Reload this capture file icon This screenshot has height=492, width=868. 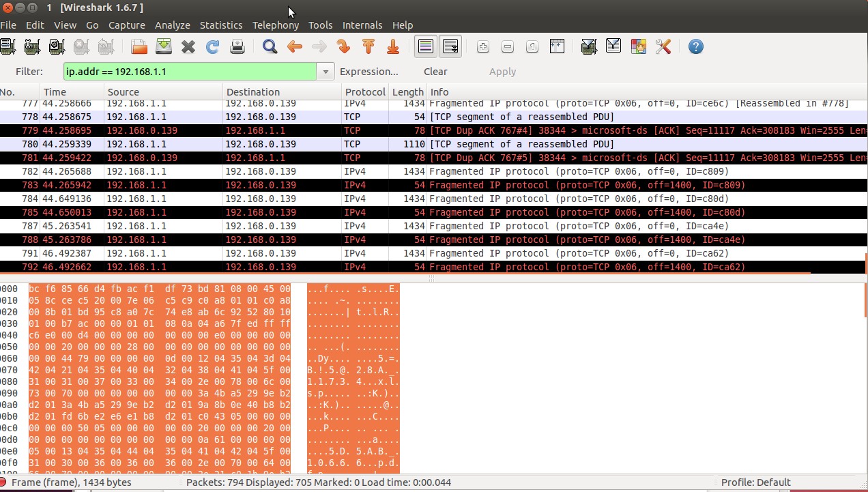click(213, 46)
